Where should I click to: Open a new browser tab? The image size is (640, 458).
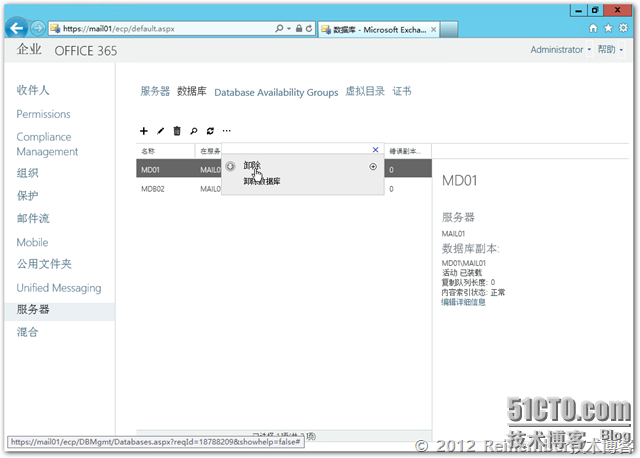[x=449, y=29]
